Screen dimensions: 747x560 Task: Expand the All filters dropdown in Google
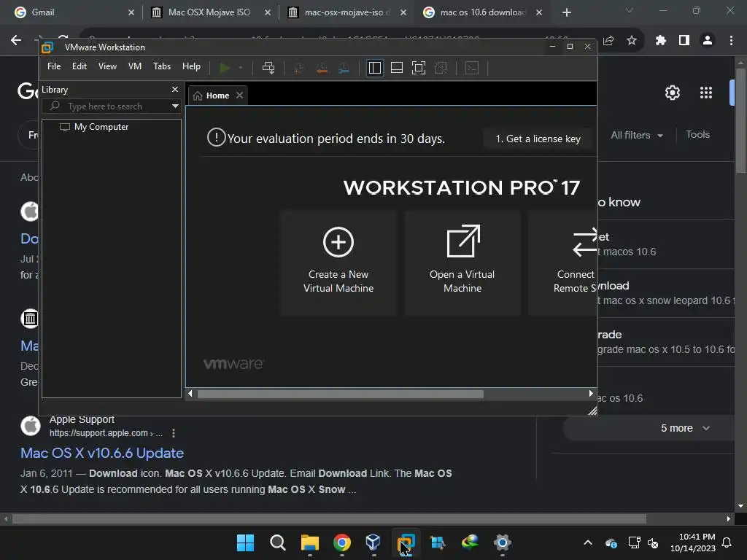tap(636, 135)
